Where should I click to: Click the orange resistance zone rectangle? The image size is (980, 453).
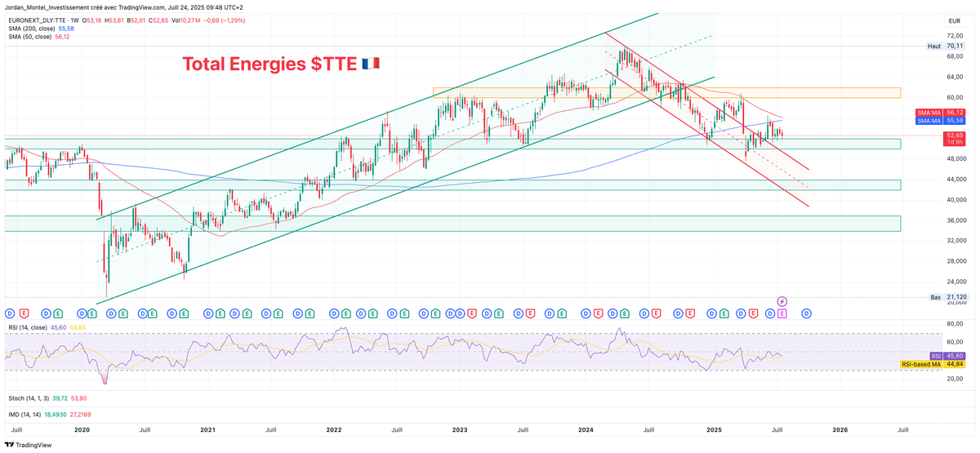[x=666, y=93]
